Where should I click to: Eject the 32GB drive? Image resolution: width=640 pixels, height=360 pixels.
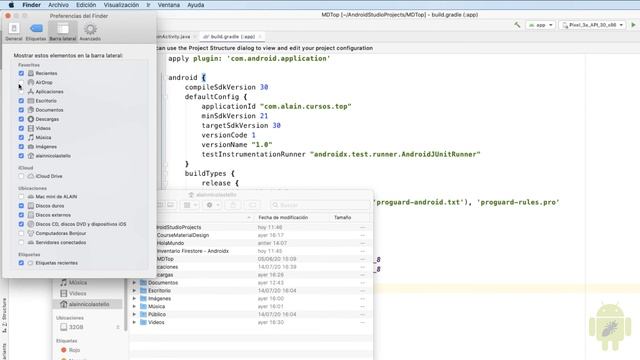point(118,327)
